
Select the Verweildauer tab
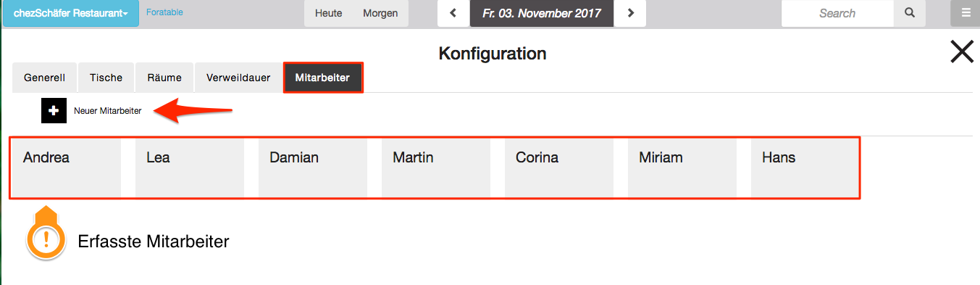(238, 78)
